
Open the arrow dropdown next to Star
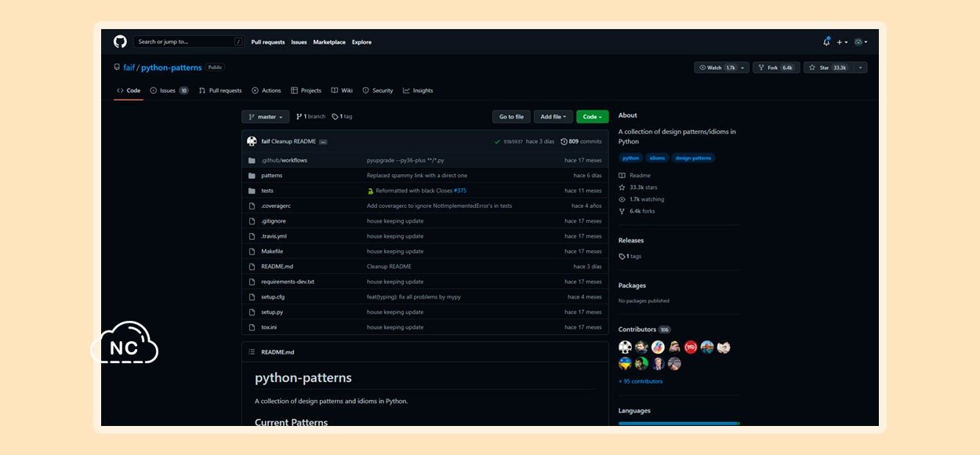pos(861,67)
